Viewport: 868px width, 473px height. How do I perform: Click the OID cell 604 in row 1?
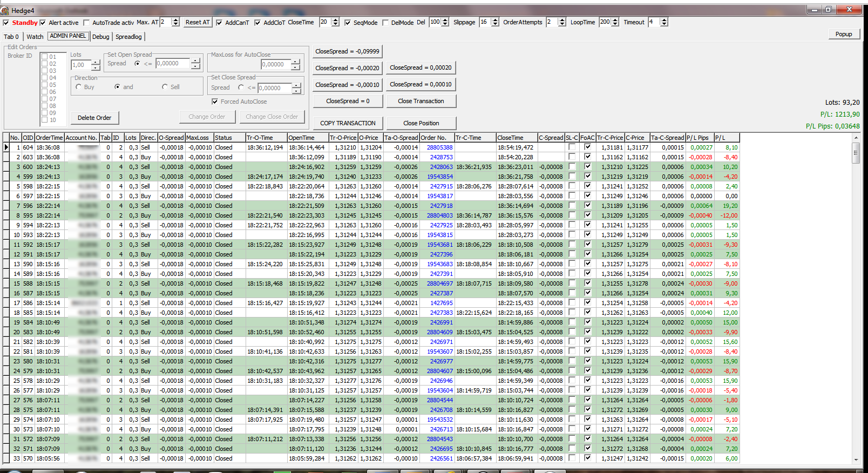tap(28, 147)
